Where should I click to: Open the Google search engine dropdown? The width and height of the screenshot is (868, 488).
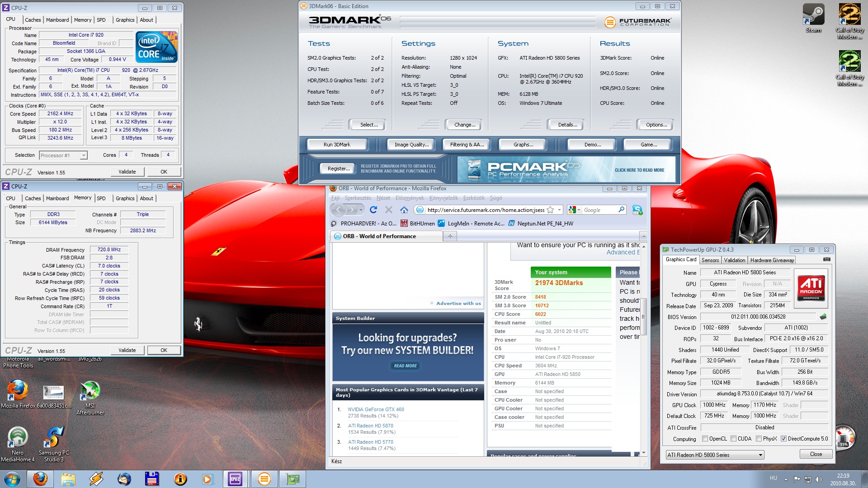[574, 210]
